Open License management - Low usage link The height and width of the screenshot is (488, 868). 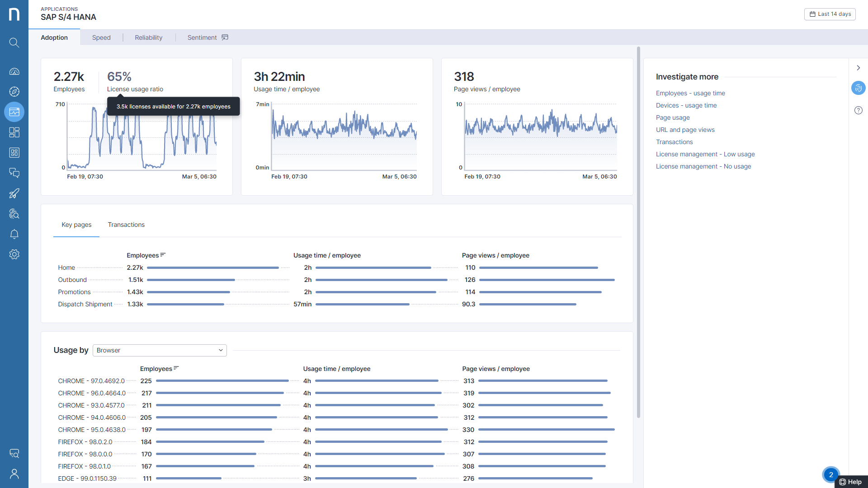(x=705, y=154)
